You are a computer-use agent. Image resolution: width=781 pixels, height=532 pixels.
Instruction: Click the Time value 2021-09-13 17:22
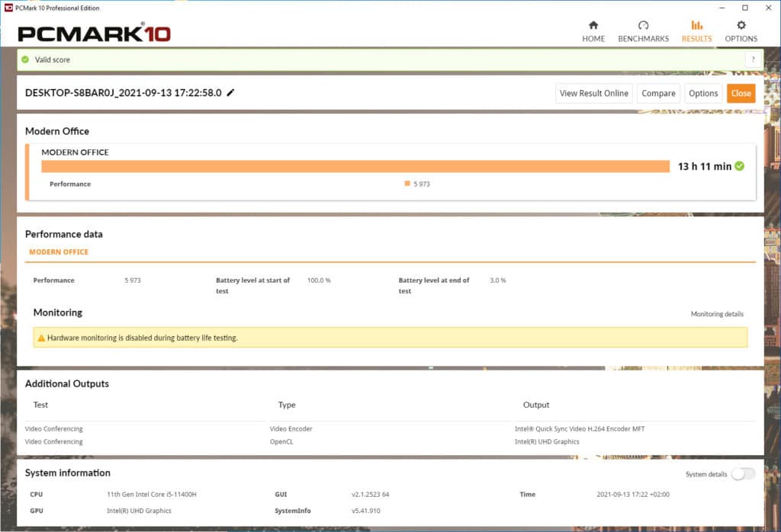[x=633, y=495]
